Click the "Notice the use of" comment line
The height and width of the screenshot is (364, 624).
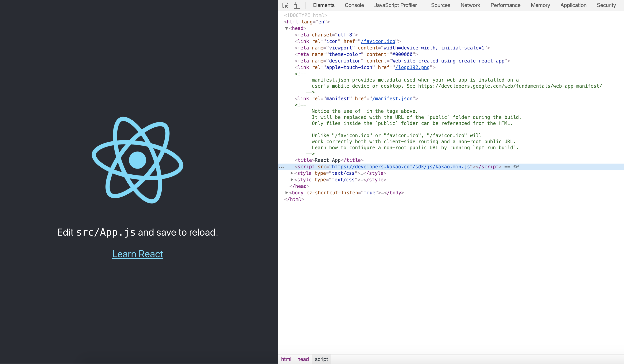365,111
